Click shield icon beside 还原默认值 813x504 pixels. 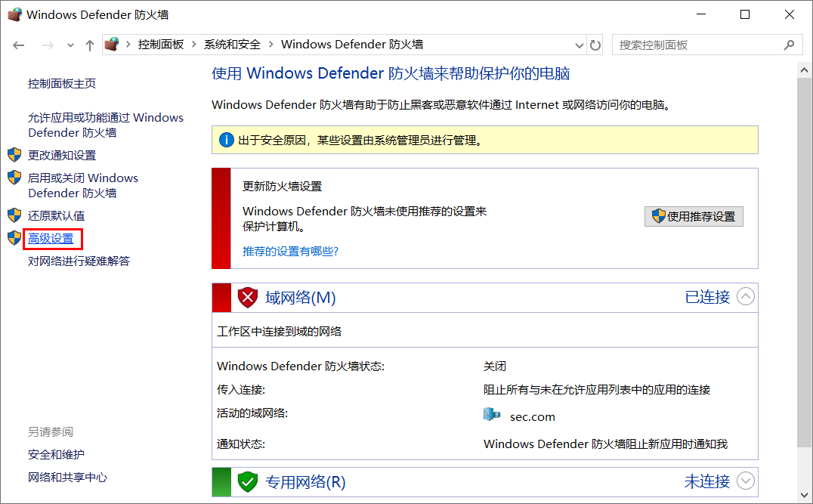[x=14, y=215]
